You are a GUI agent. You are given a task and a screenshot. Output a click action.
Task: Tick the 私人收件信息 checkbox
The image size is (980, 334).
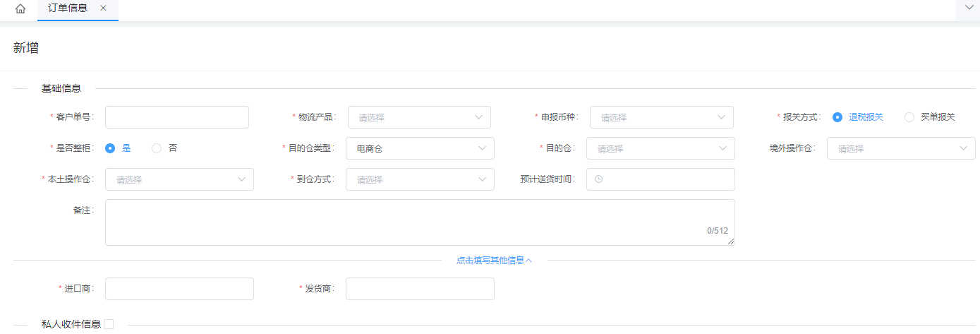(109, 324)
